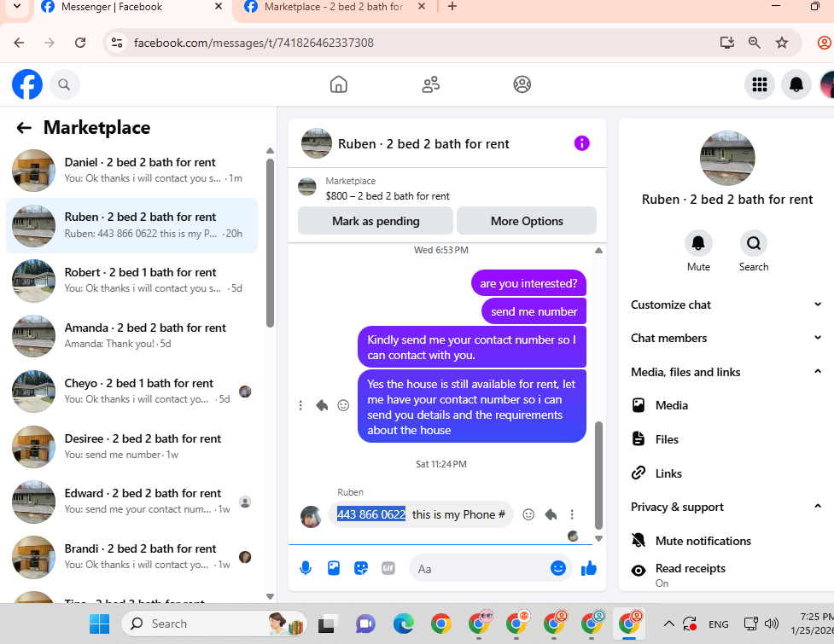
Task: Open Daniel's 2 bed 2 bath conversation
Action: click(132, 170)
